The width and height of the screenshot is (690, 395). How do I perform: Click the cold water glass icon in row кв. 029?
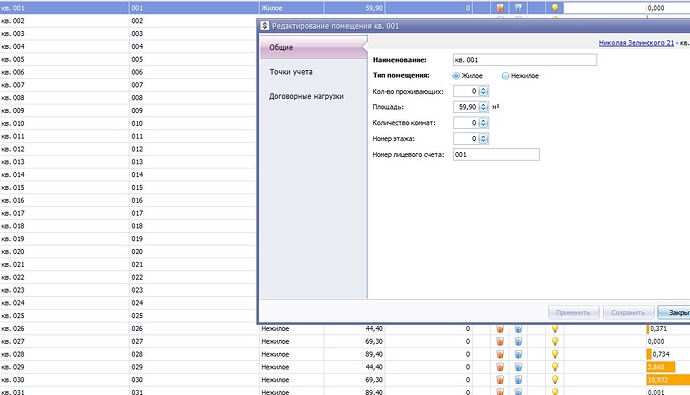518,367
